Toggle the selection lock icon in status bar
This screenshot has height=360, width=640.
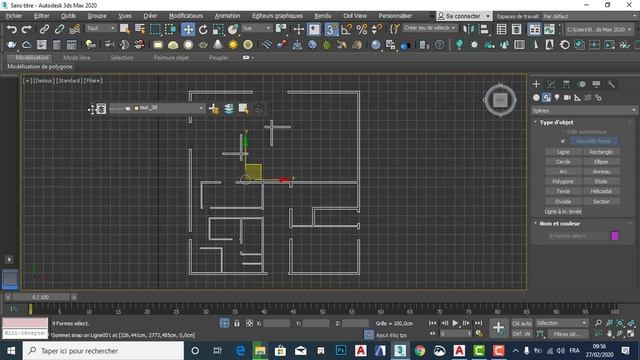237,323
